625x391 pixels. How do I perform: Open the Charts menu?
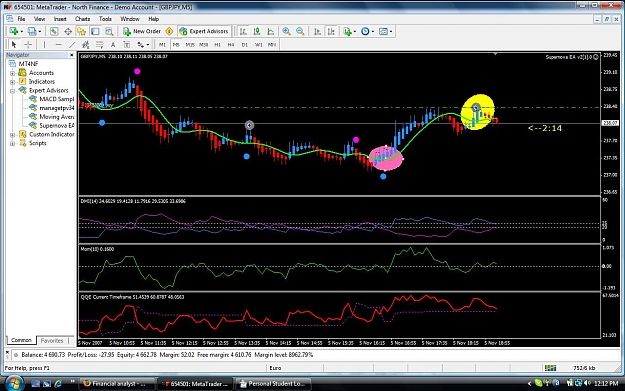(83, 19)
